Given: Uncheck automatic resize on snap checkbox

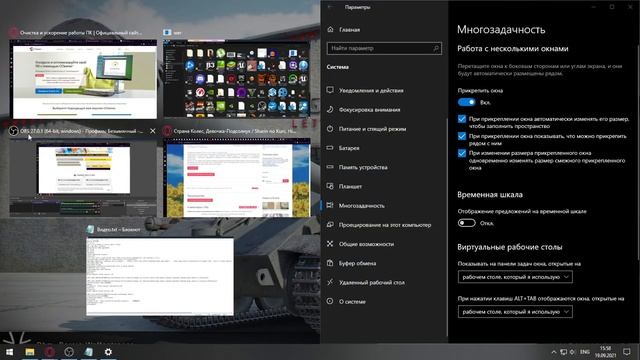Looking at the screenshot, I should pyautogui.click(x=462, y=119).
